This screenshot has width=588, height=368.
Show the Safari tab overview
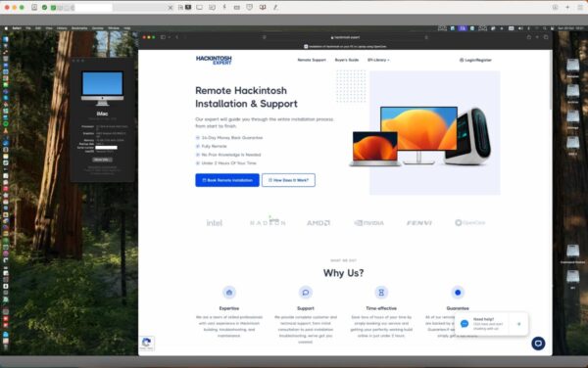(x=546, y=37)
